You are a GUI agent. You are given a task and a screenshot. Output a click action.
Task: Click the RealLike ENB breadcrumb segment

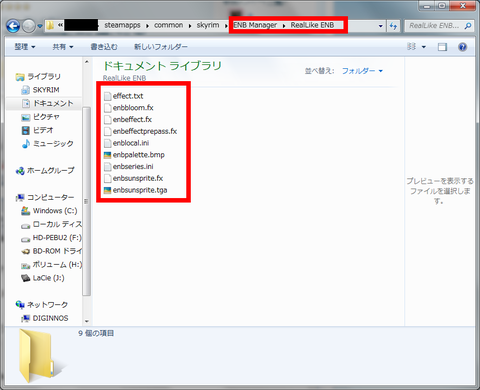point(312,25)
